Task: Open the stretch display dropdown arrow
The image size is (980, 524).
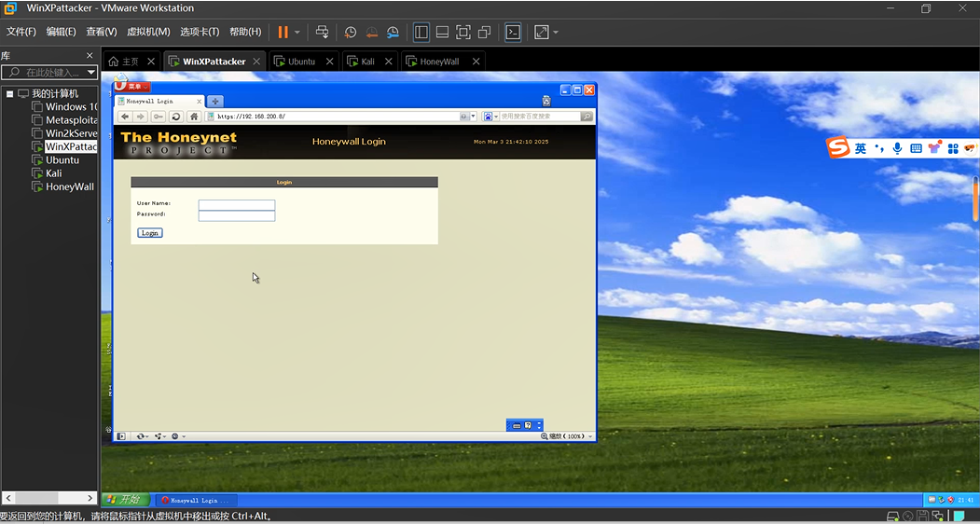Action: [556, 32]
